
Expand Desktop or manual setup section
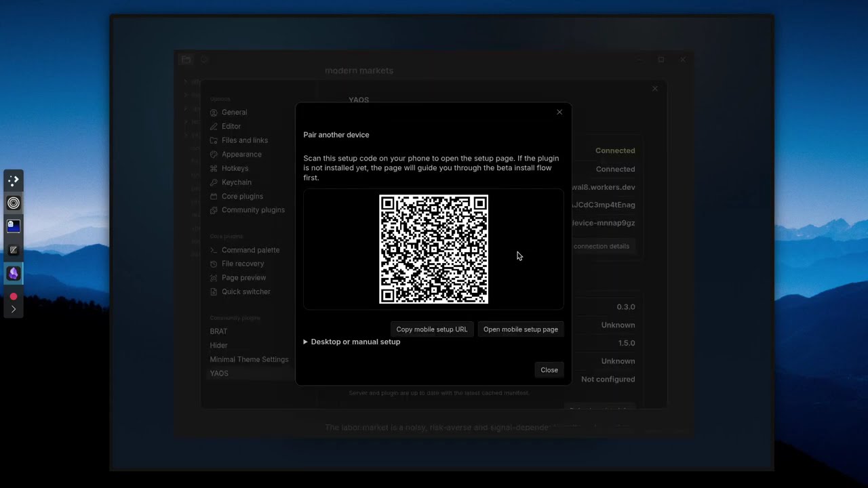click(x=352, y=342)
